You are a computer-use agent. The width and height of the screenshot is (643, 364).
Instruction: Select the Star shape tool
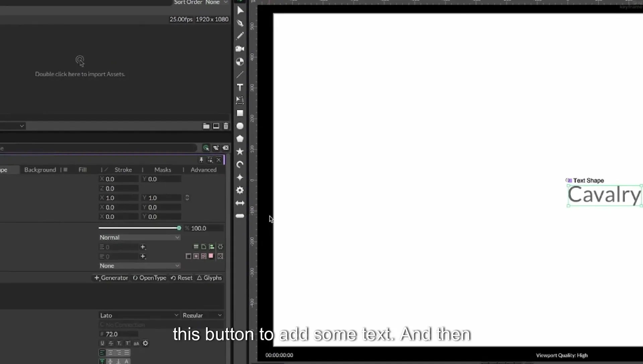pos(240,152)
